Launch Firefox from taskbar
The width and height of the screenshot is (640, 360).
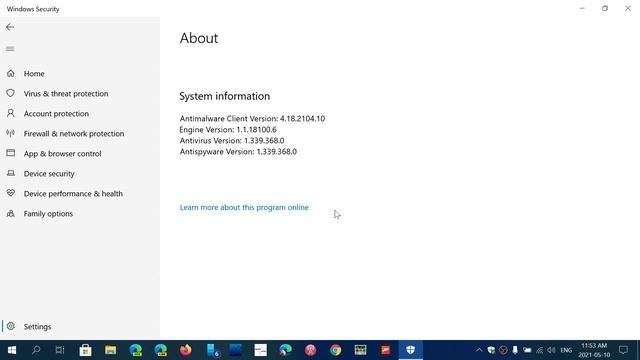tap(186, 350)
